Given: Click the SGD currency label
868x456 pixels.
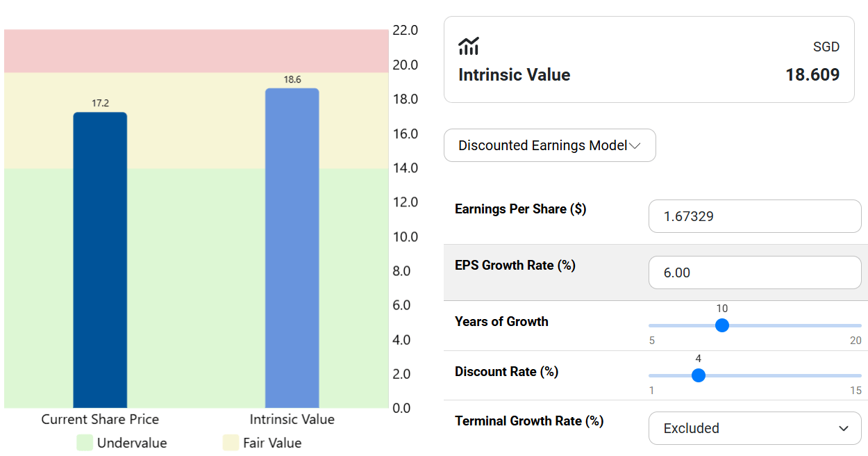Looking at the screenshot, I should point(826,47).
